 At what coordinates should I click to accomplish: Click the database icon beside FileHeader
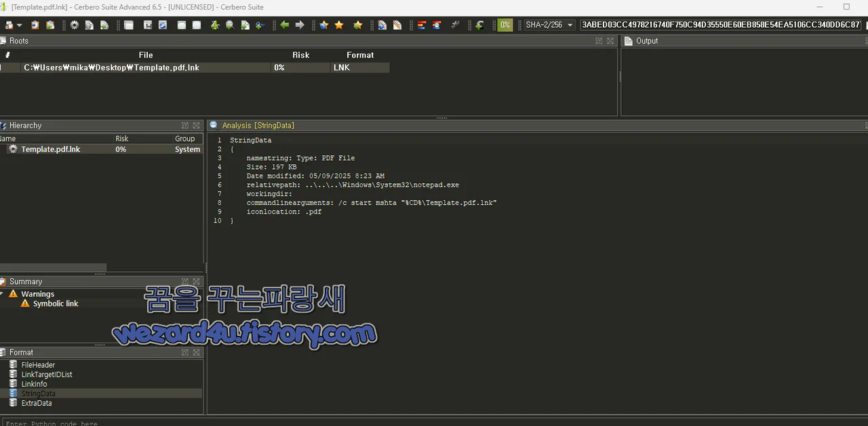pos(14,365)
